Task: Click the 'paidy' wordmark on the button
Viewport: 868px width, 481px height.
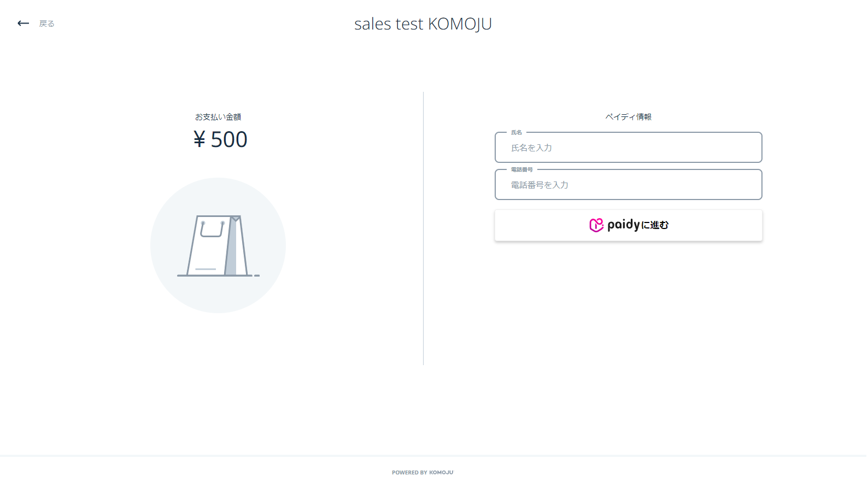Action: click(623, 225)
